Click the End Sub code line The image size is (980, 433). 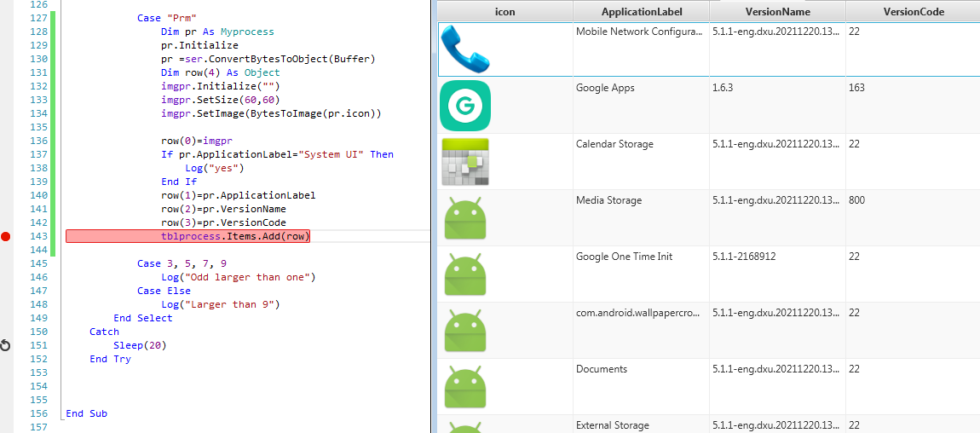(86, 413)
